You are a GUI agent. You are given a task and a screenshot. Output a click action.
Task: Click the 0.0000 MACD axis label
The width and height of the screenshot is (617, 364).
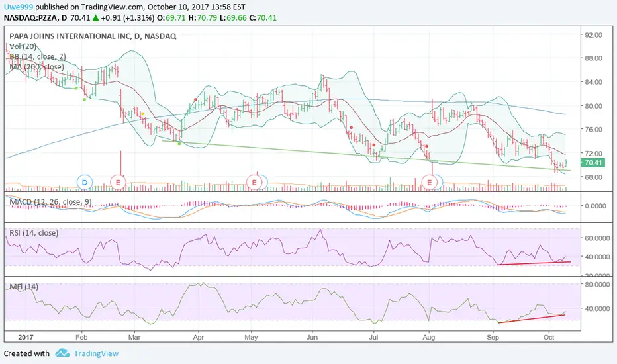click(595, 206)
